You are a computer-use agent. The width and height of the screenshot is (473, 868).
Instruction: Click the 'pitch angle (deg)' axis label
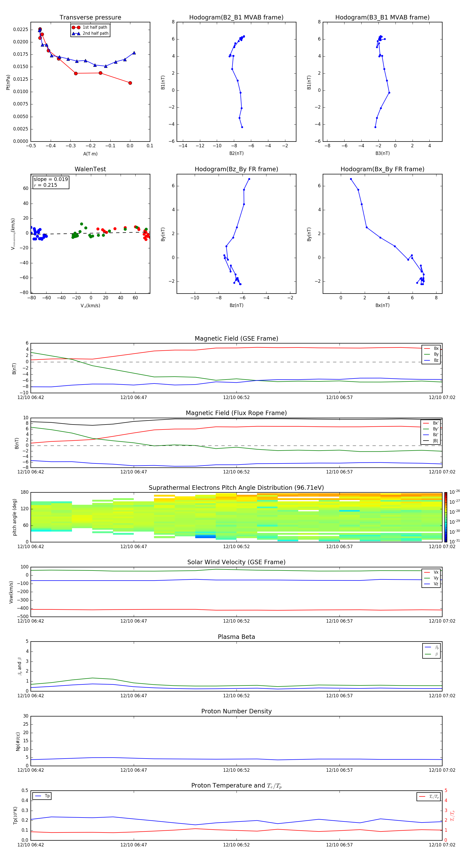pos(14,517)
